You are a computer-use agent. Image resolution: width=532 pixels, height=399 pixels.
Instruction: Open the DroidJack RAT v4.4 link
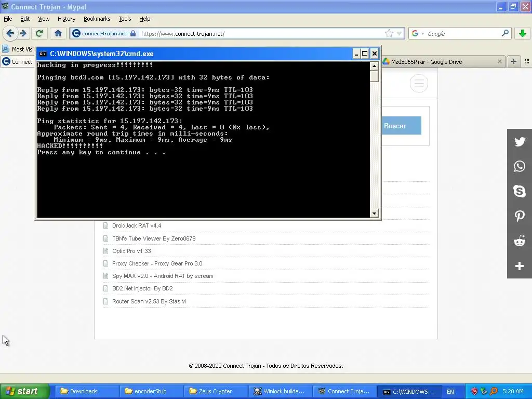click(x=137, y=225)
